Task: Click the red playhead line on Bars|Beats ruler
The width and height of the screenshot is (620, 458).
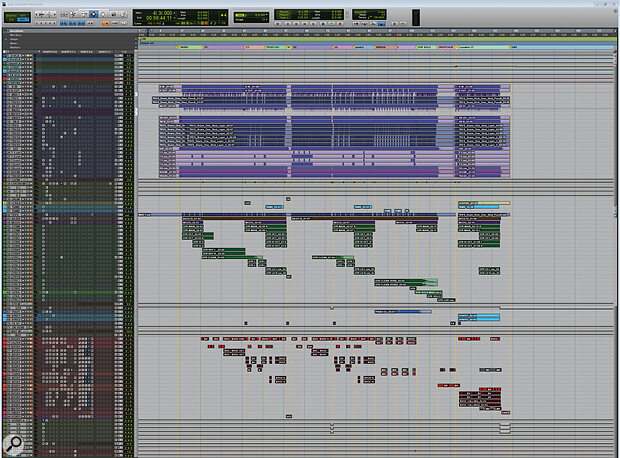Action: click(x=396, y=31)
